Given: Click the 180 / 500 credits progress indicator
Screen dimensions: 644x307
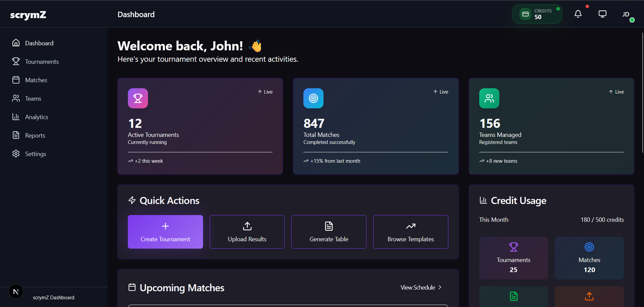Looking at the screenshot, I should [x=602, y=220].
